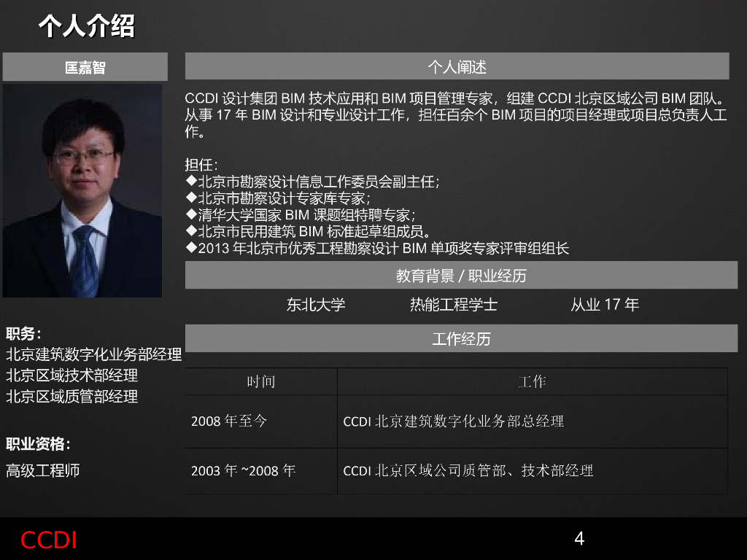Viewport: 747px width, 560px height.
Task: Click the line 北京区域技术部经理
Action: pyautogui.click(x=72, y=376)
